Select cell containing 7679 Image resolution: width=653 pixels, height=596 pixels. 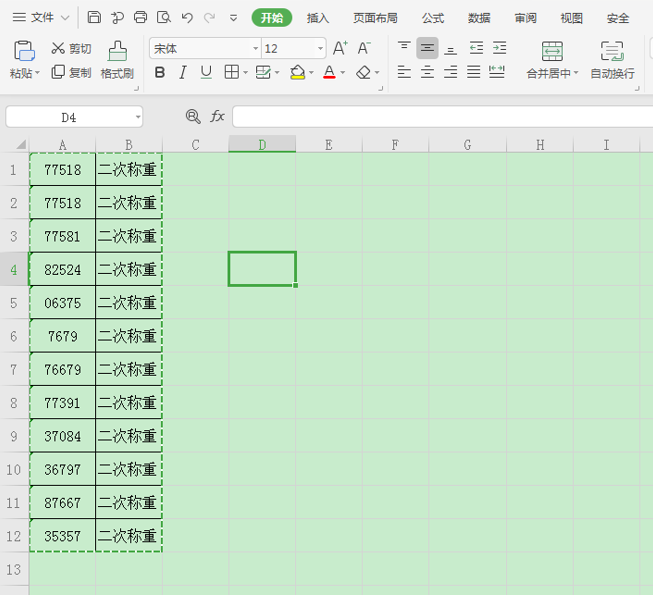click(x=62, y=336)
